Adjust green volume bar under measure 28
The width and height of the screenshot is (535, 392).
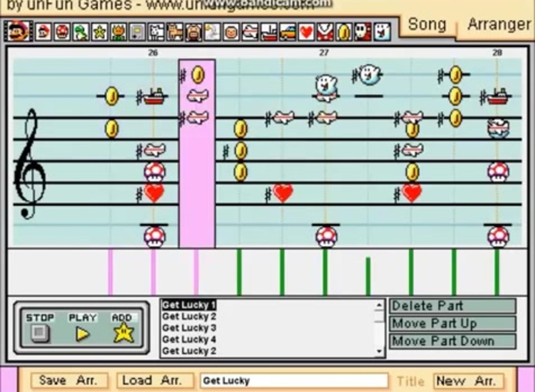[497, 272]
